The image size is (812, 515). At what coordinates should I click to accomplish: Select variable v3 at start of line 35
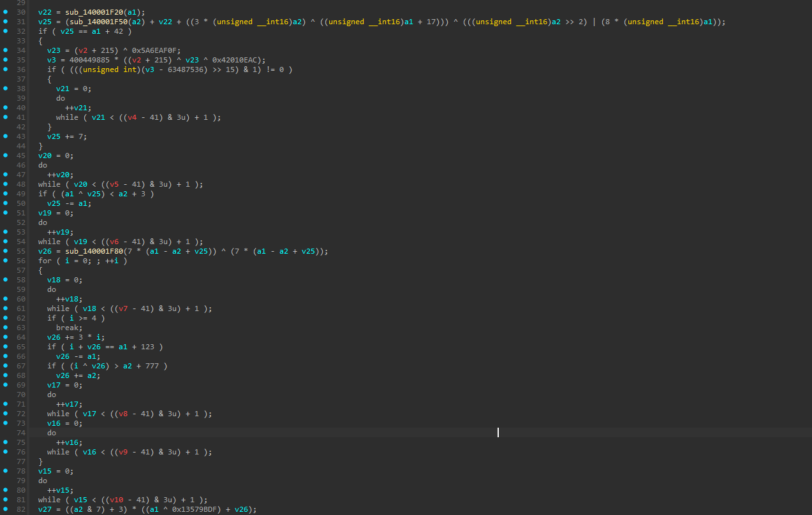click(52, 60)
